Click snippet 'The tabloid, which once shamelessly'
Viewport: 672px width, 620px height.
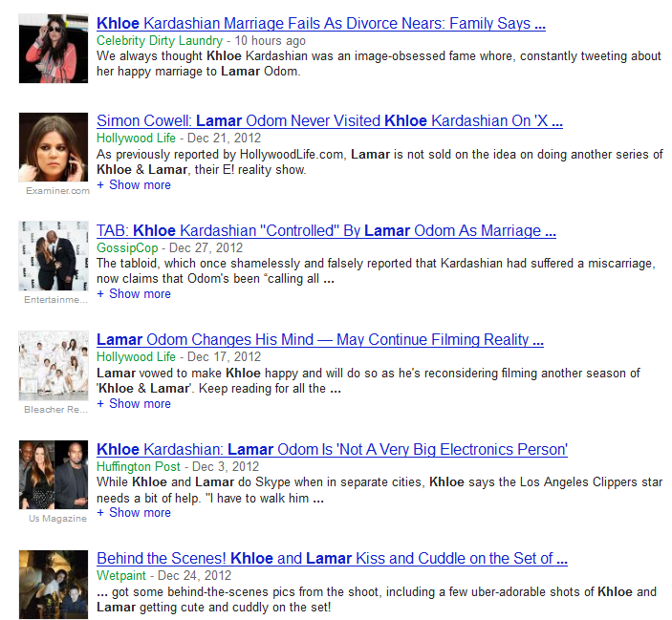[376, 271]
